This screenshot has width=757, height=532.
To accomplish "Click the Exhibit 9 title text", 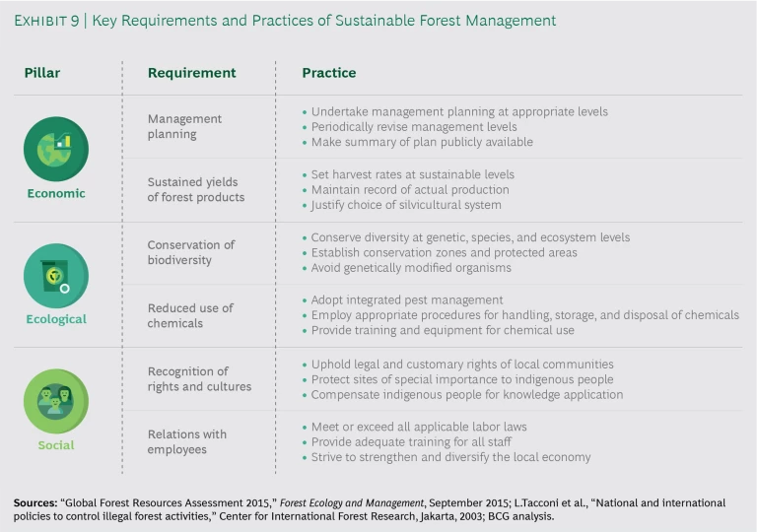I will (x=285, y=21).
